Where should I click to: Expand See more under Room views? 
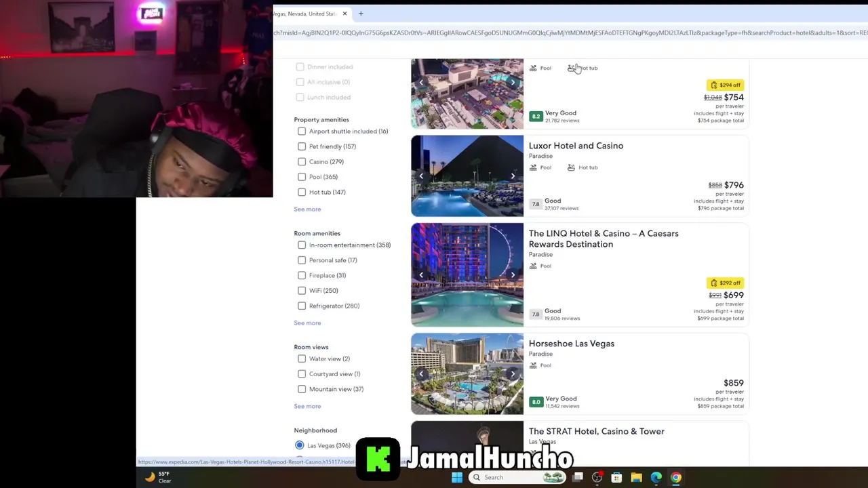307,406
